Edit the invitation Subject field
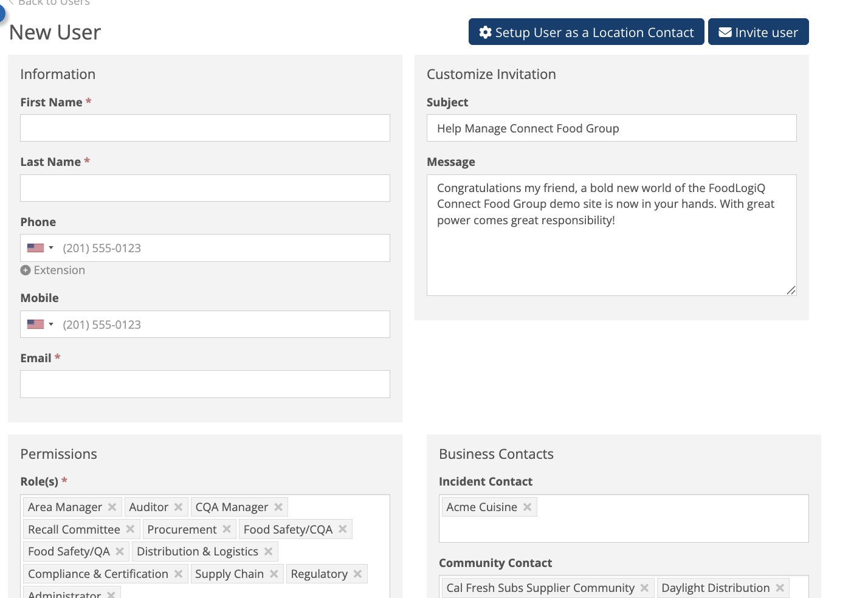Viewport: 868px width, 598px height. (x=611, y=128)
